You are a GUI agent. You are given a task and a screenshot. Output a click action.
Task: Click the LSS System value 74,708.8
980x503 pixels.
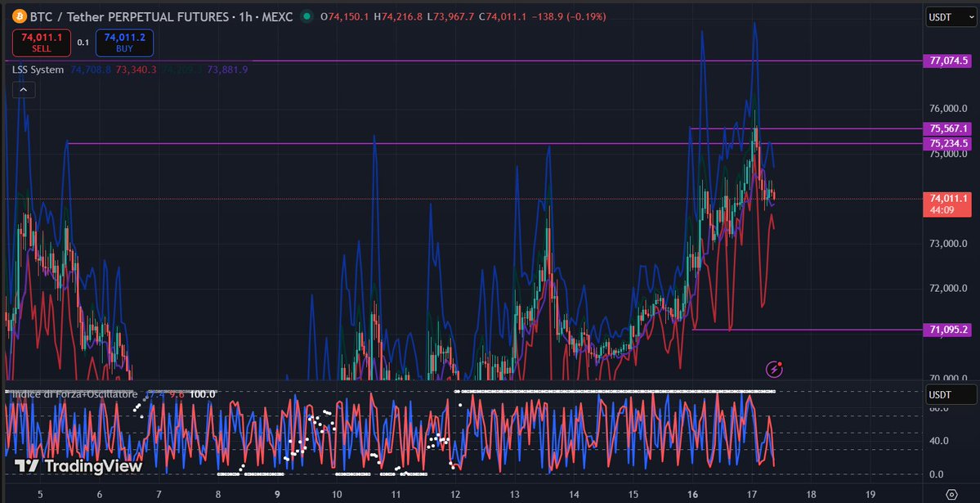(x=92, y=70)
